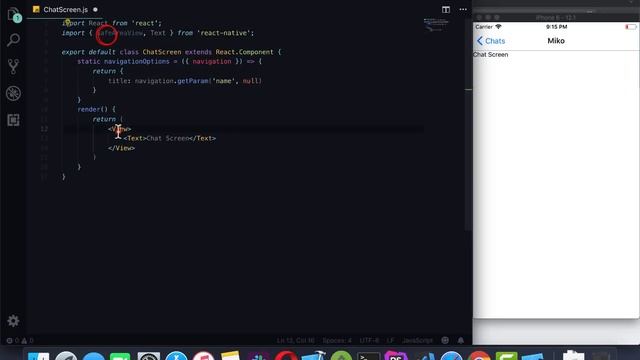Open Notes from the dock

pyautogui.click(x=231, y=356)
